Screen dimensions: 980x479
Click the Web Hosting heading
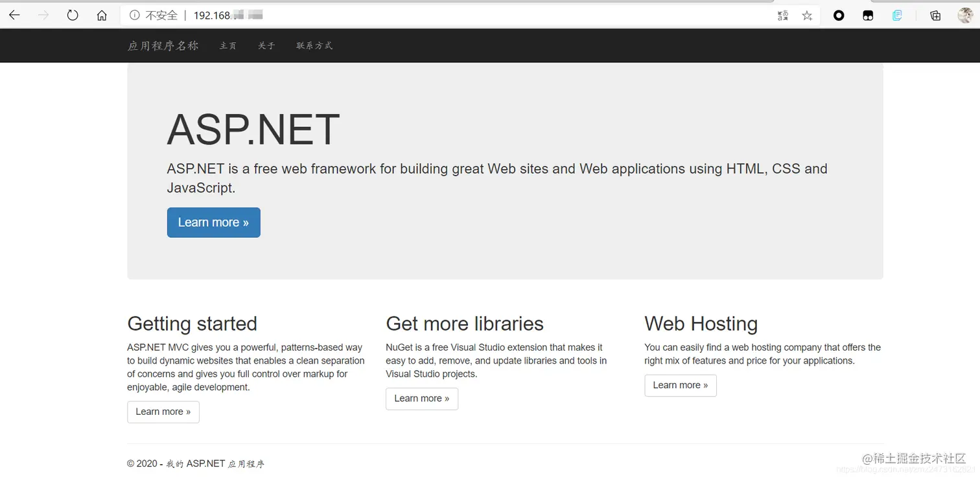point(701,323)
